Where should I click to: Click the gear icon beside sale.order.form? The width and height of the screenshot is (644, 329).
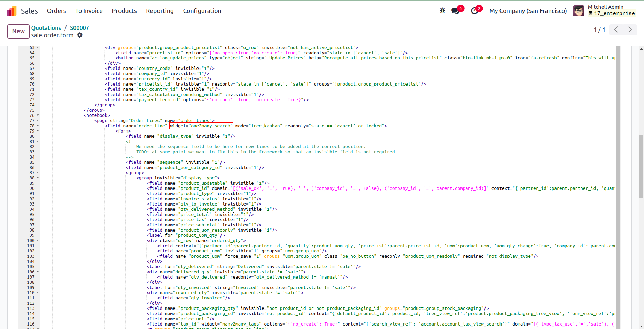pos(80,35)
